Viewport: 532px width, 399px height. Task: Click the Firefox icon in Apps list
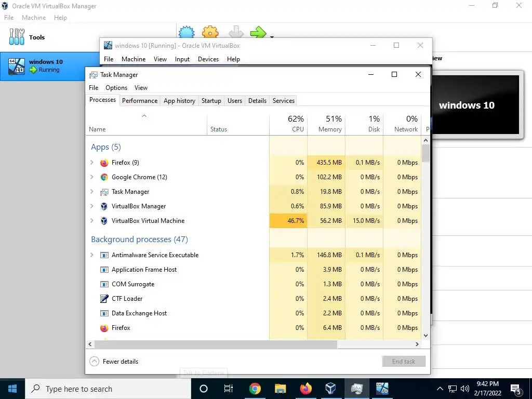[104, 163]
